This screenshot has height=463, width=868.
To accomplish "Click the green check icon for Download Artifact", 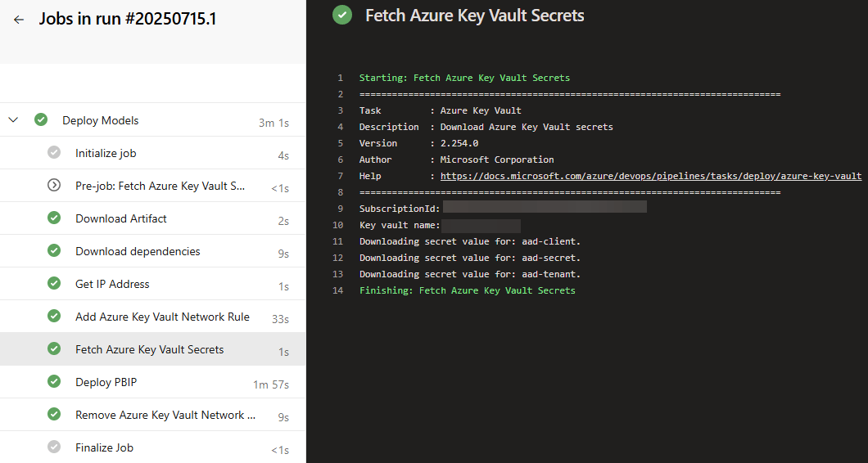I will coord(54,218).
